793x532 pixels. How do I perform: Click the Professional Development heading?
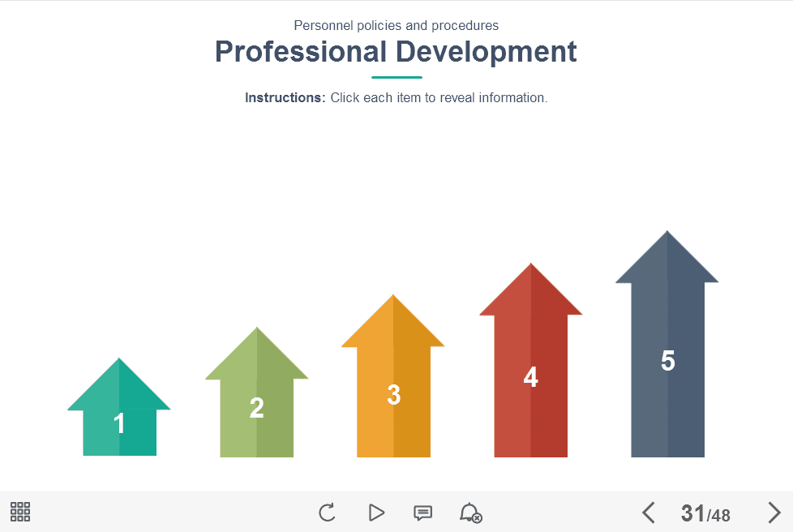[x=396, y=52]
